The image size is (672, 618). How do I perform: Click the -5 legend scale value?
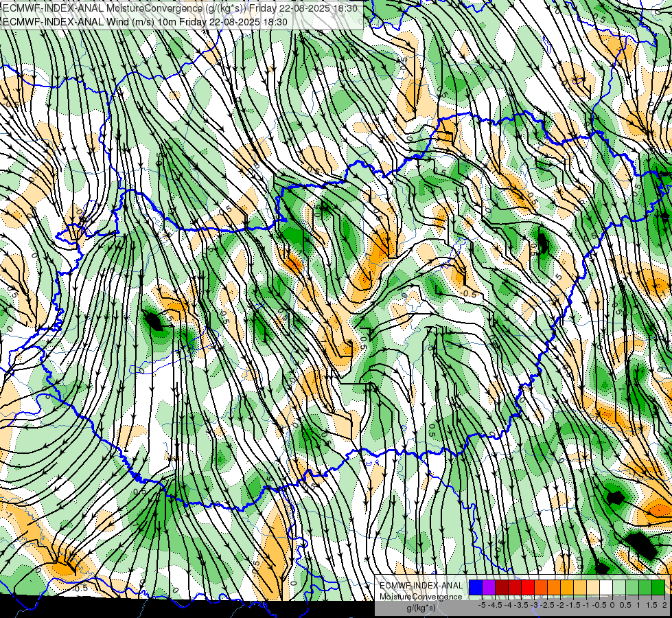coord(482,605)
